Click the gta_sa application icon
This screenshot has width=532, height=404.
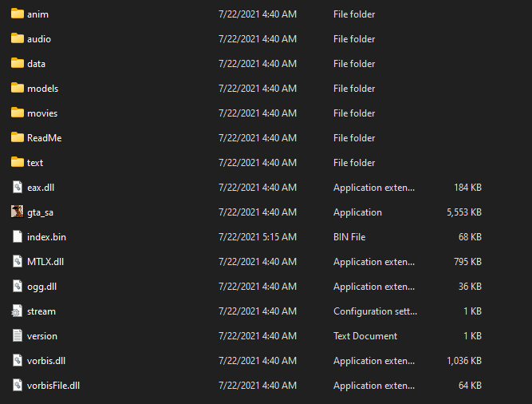pyautogui.click(x=18, y=212)
